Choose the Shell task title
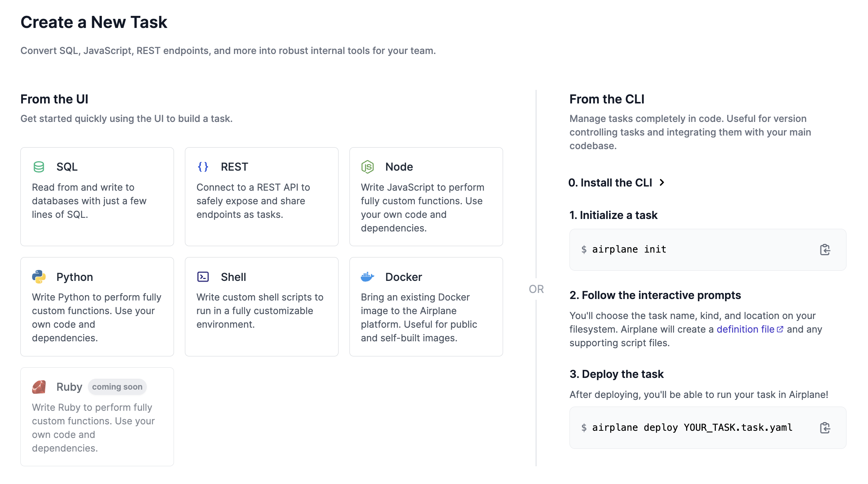The width and height of the screenshot is (868, 484). click(x=233, y=277)
